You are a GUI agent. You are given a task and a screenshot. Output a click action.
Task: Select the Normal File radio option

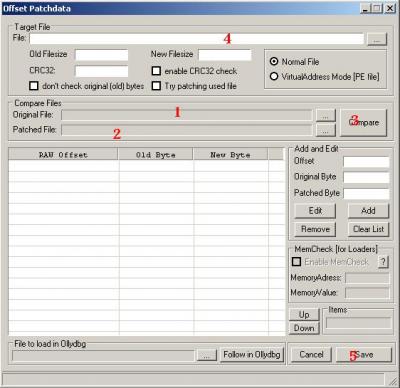[274, 62]
